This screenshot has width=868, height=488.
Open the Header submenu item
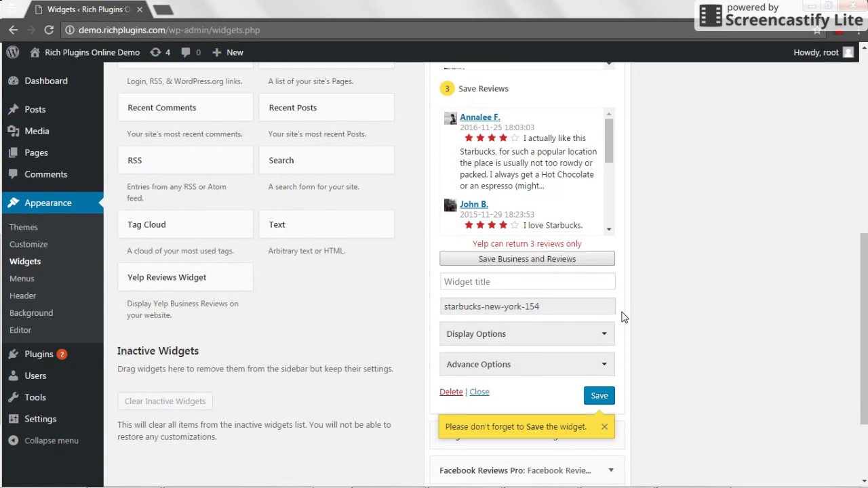click(x=23, y=296)
